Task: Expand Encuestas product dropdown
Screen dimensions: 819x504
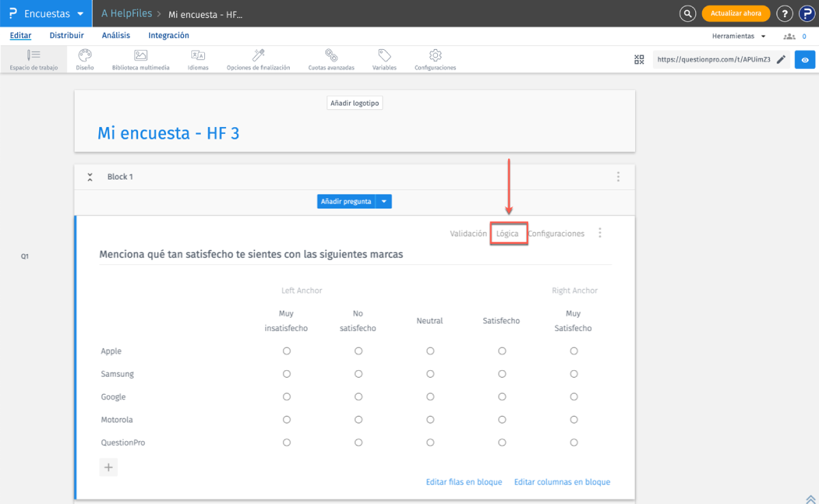Action: click(x=80, y=14)
